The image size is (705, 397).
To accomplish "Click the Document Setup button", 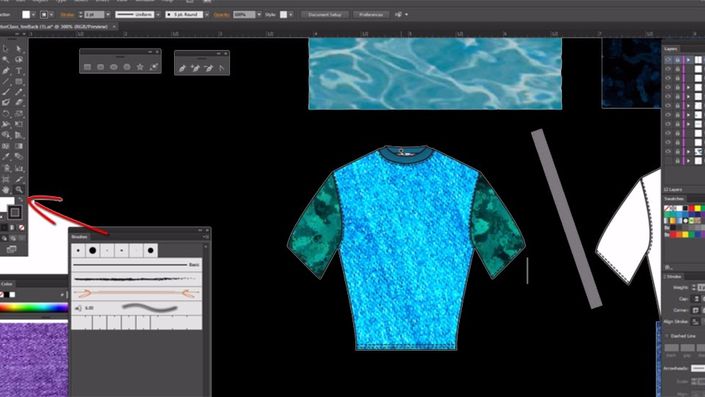I will click(325, 14).
